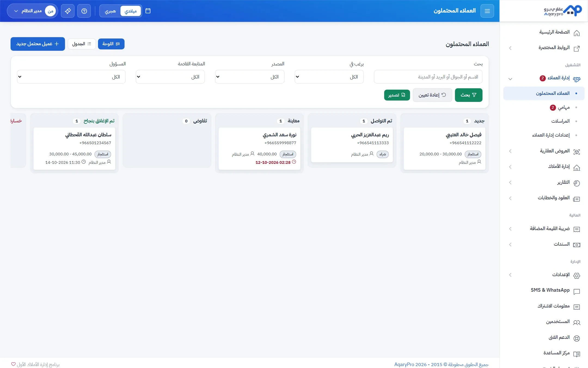Click عميل محتمل جديد button

[x=38, y=44]
